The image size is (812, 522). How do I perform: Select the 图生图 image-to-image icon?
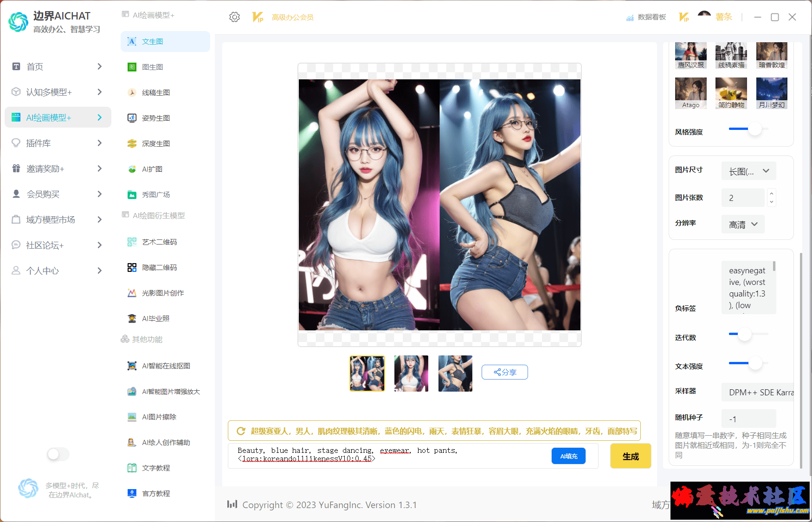(x=132, y=67)
